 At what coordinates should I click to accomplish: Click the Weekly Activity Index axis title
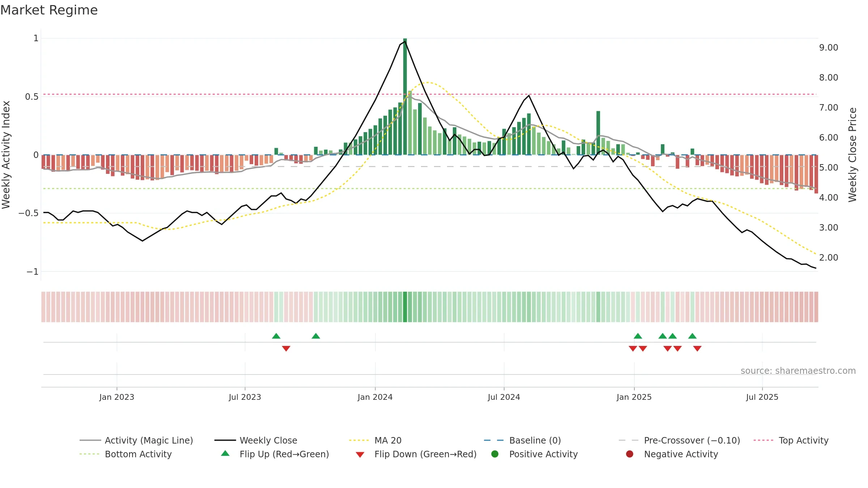point(6,155)
